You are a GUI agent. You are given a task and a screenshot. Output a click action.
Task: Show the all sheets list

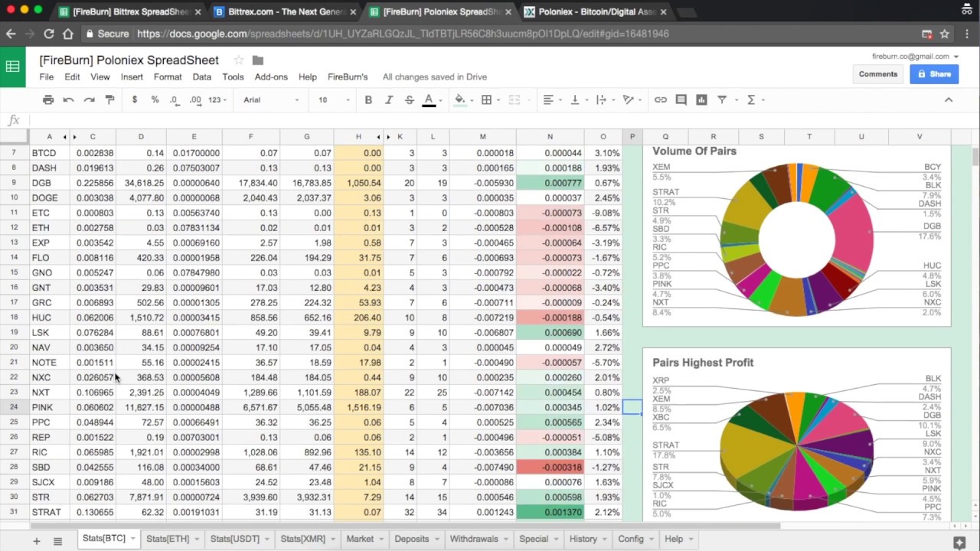(x=57, y=541)
